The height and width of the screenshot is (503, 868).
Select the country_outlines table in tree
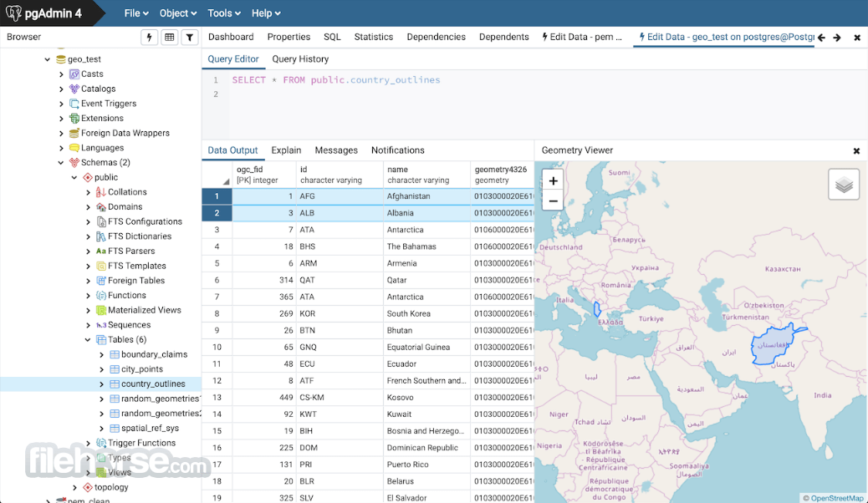(x=153, y=384)
